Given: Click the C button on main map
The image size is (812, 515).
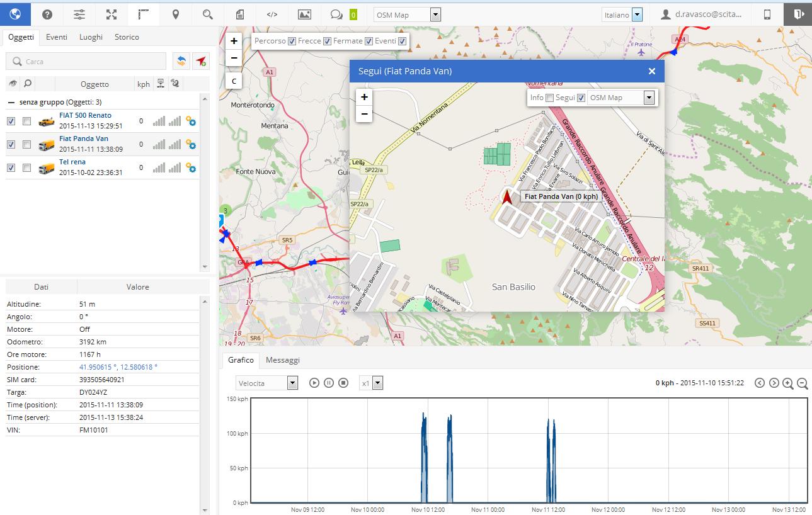Looking at the screenshot, I should (x=234, y=81).
